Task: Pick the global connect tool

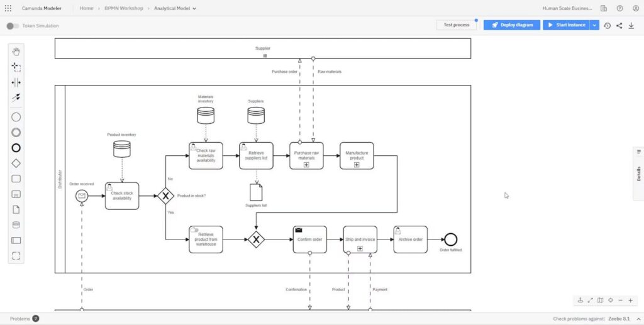Action: tap(16, 98)
